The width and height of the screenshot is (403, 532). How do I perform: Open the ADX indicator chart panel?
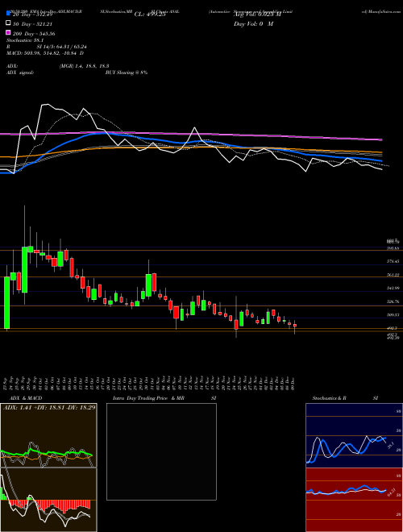pyautogui.click(x=48, y=435)
